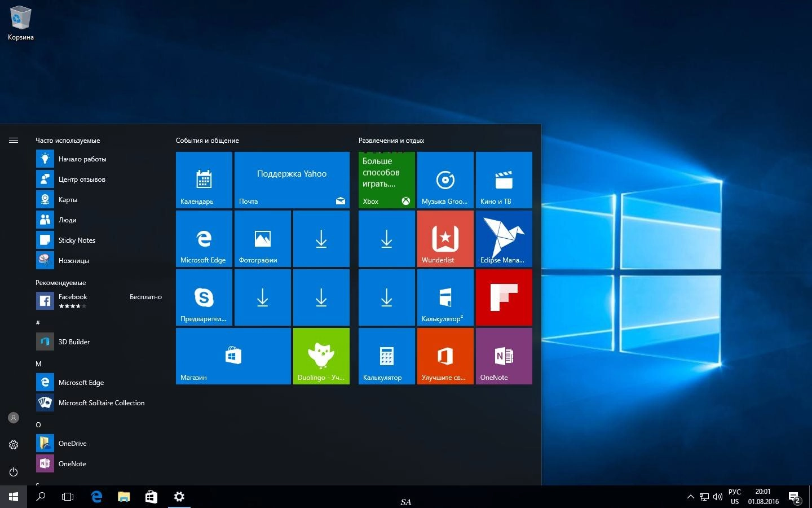
Task: Open Task View on the taskbar
Action: pyautogui.click(x=68, y=497)
